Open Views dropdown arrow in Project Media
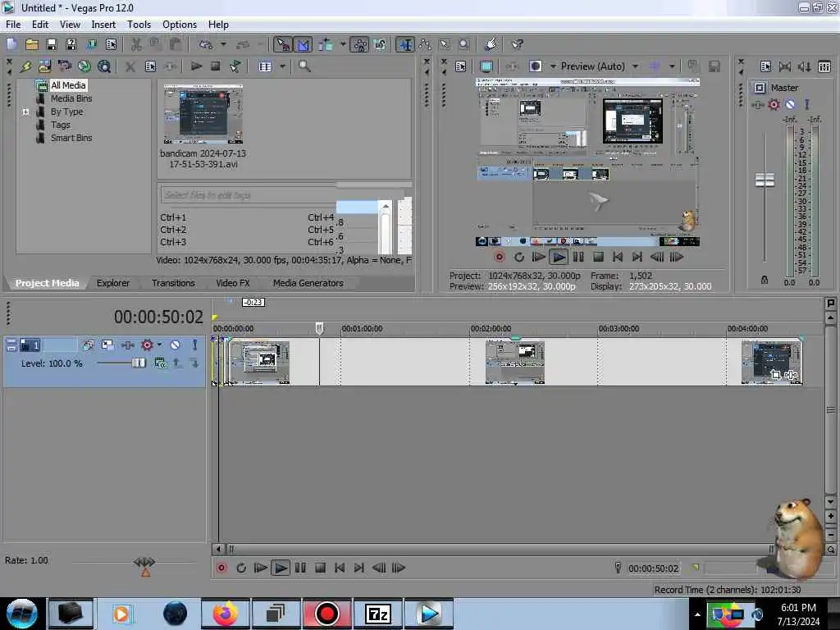The width and height of the screenshot is (840, 630). click(282, 66)
